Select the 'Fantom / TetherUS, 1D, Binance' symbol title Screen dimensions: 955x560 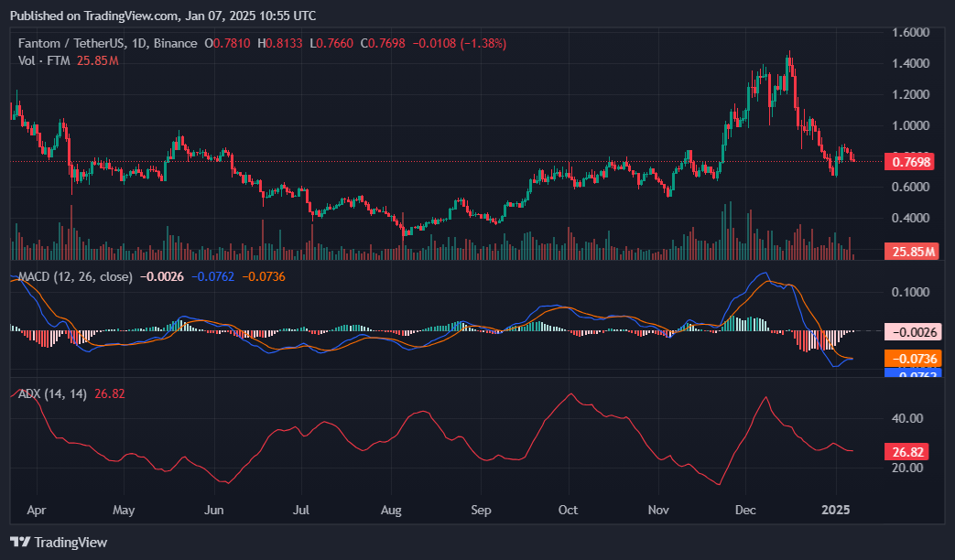(x=108, y=43)
